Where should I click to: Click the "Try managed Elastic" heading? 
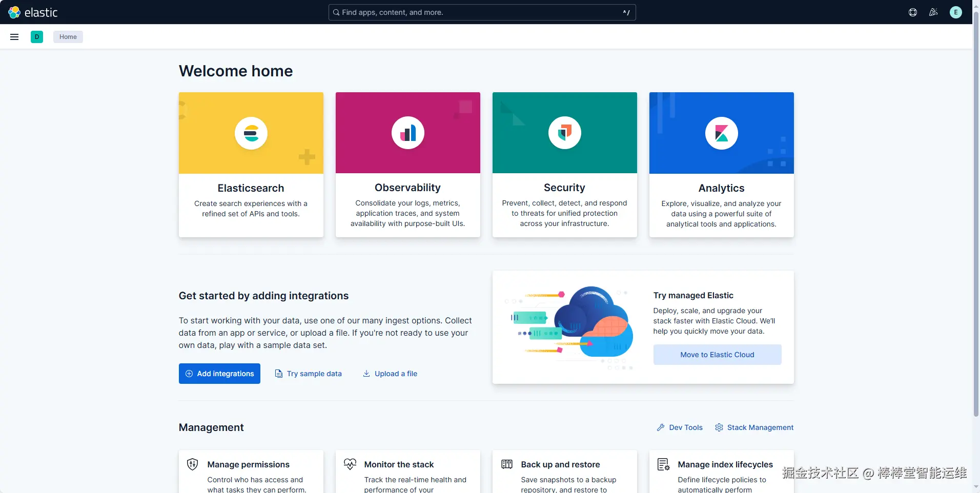pyautogui.click(x=693, y=295)
